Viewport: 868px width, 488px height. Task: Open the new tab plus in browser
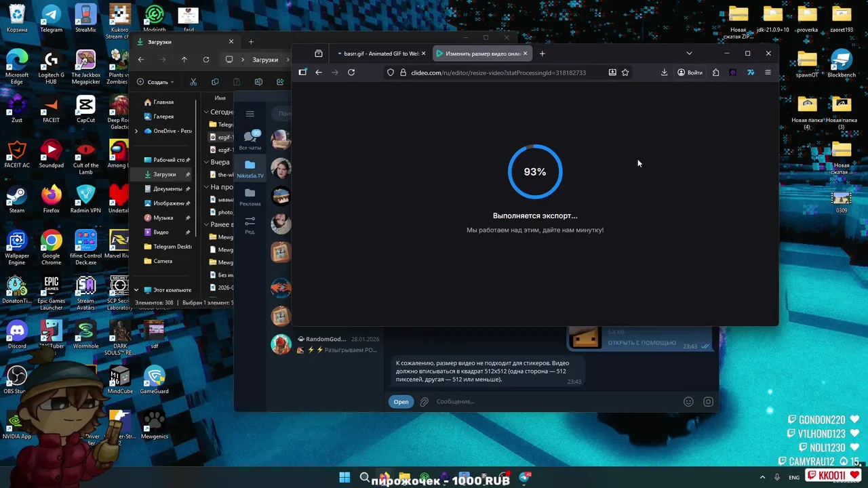point(542,54)
